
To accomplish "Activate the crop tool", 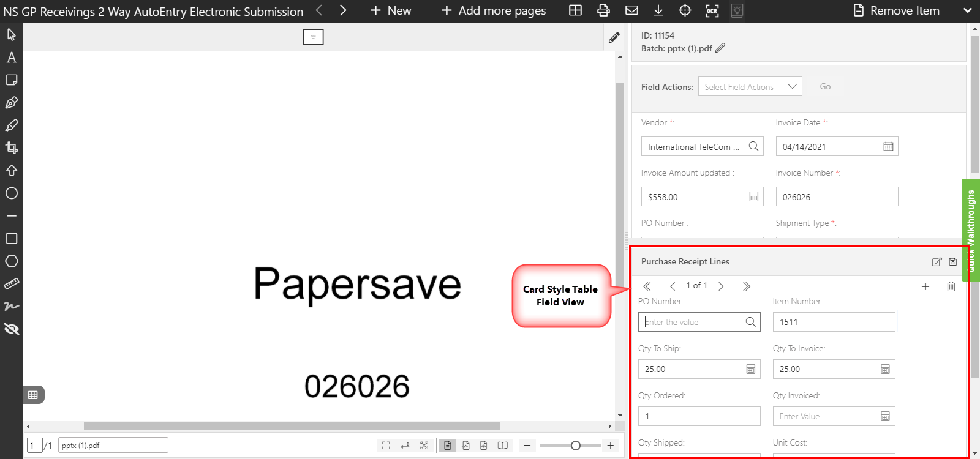I will pos(11,147).
